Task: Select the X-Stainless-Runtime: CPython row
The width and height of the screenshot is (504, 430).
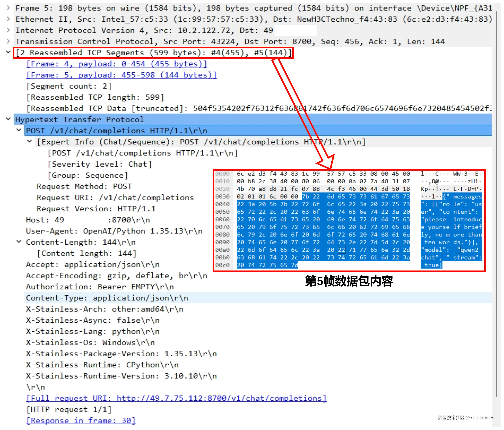Action: point(102,365)
